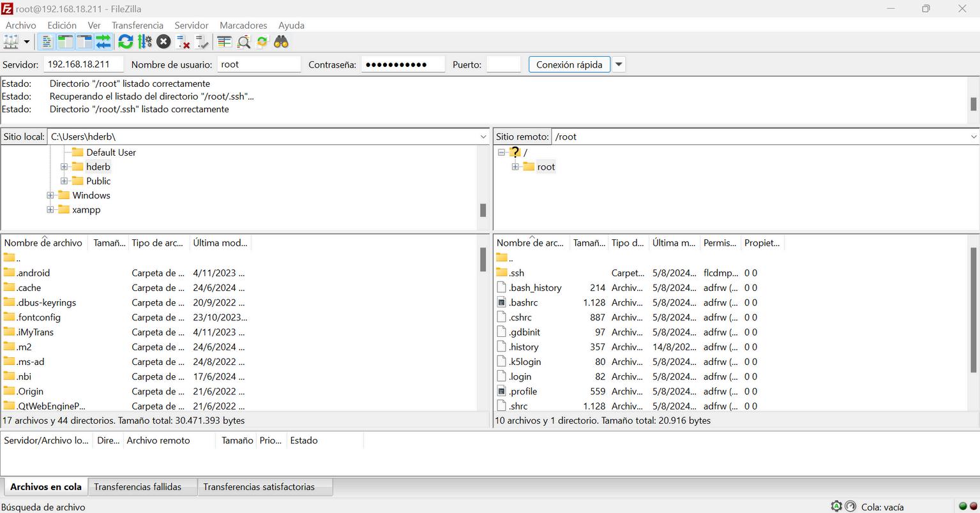Sort remote files by Propietario column

(762, 242)
